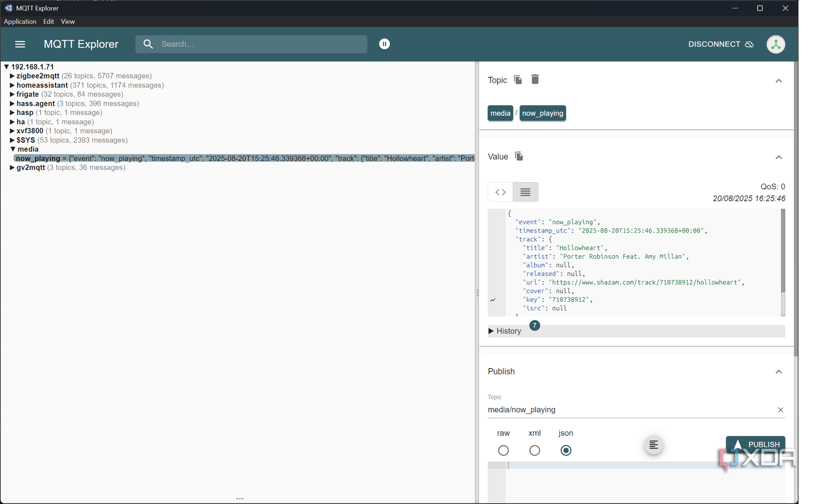Viewport: 828px width, 504px height.
Task: Open the hamburger menu beside MQTT Explorer
Action: [x=20, y=44]
